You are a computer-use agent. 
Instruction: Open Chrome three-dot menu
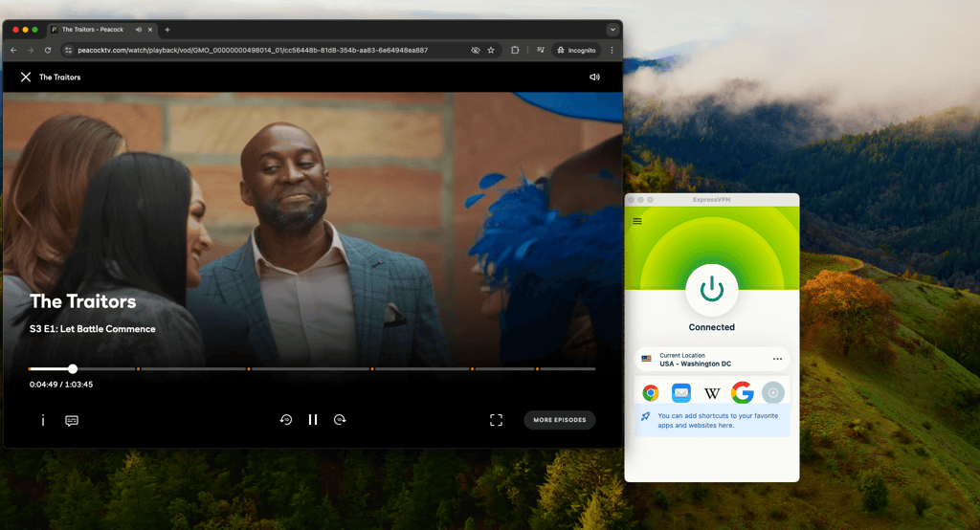click(612, 50)
